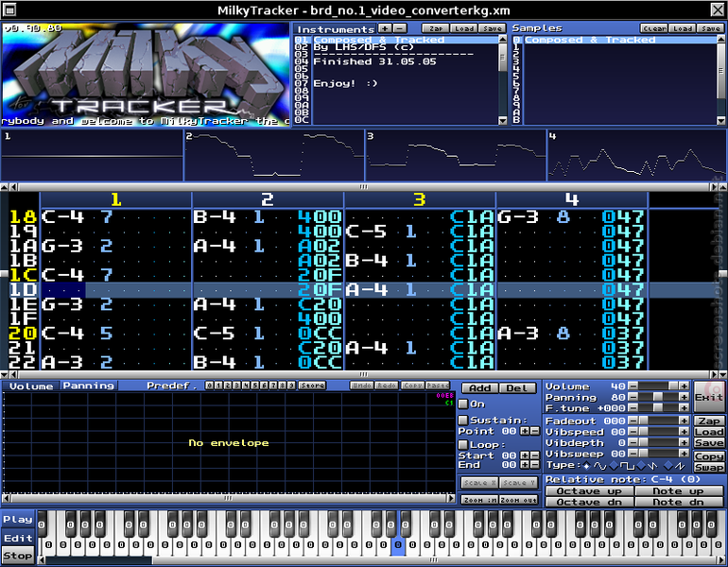The image size is (728, 567).
Task: Click the instruments Load button
Action: click(x=463, y=28)
